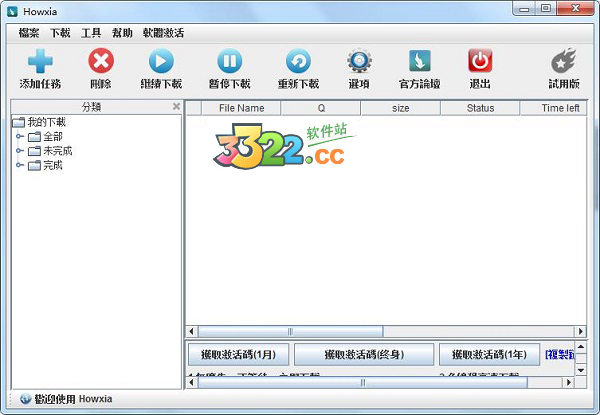Open the 工具 menu
The height and width of the screenshot is (415, 600).
[91, 33]
